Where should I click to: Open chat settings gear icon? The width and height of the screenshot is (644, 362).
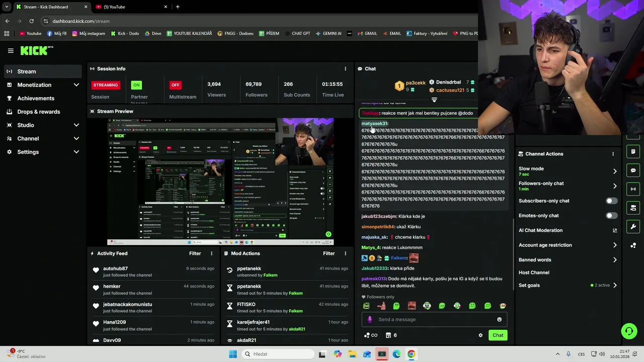point(480,335)
